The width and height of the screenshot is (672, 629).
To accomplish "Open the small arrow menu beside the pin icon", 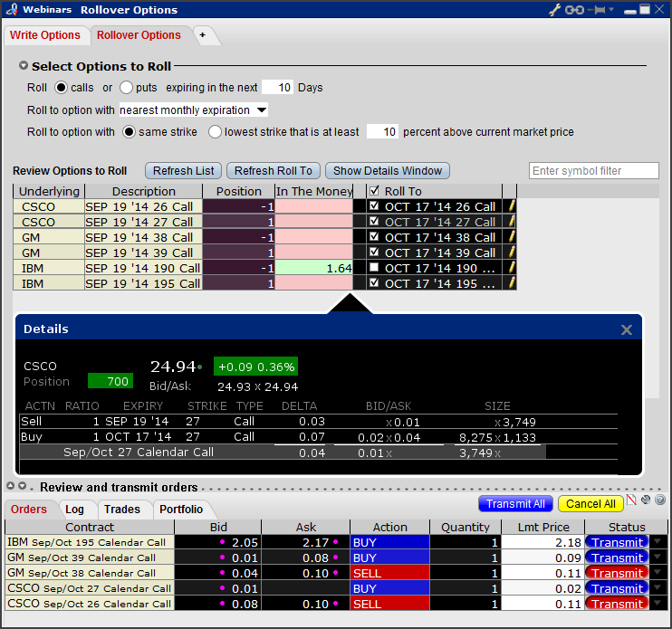I will [611, 9].
